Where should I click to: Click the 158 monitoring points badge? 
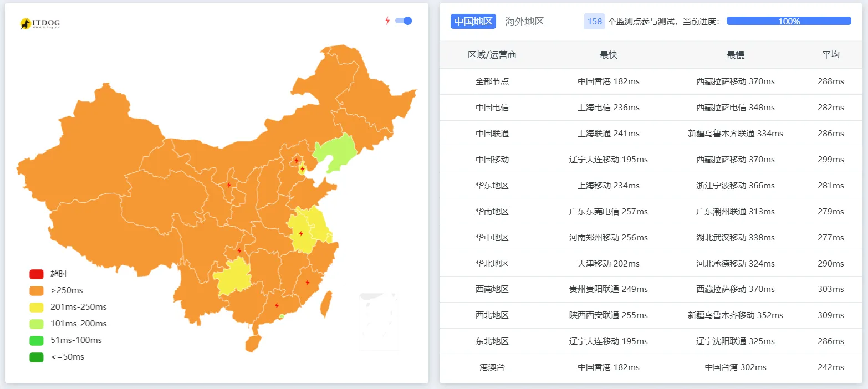(x=594, y=21)
